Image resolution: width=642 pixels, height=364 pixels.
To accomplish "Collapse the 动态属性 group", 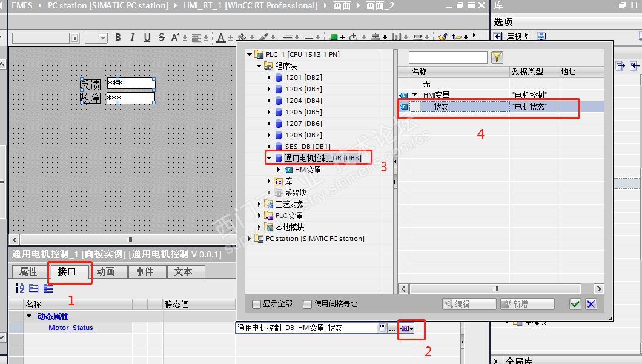I will pos(29,316).
